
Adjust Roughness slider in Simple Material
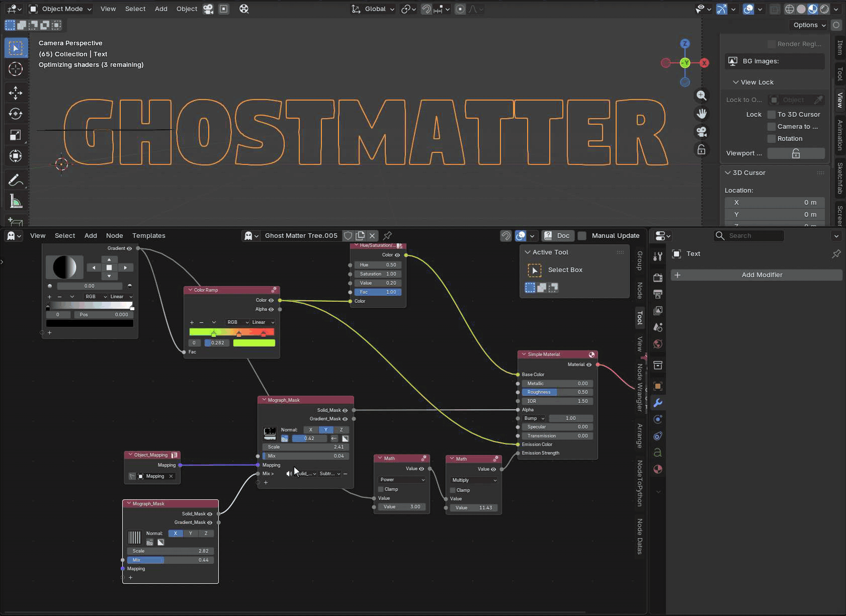tap(556, 392)
